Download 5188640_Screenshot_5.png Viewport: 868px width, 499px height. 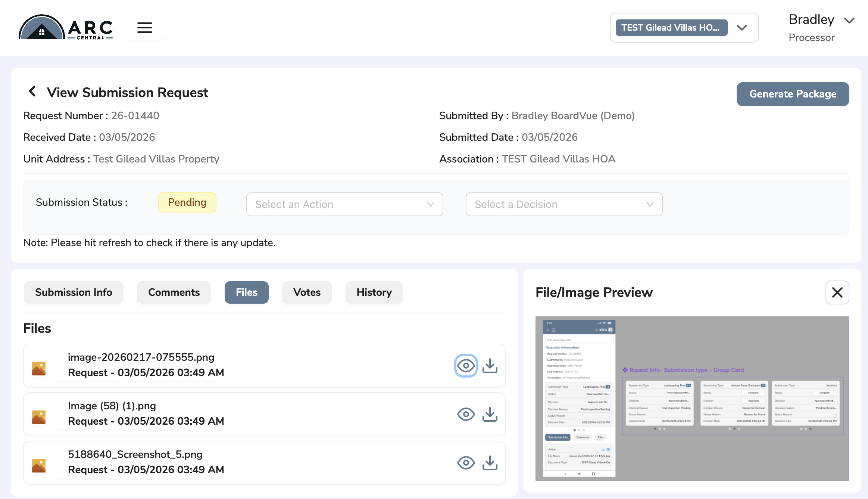click(x=490, y=463)
